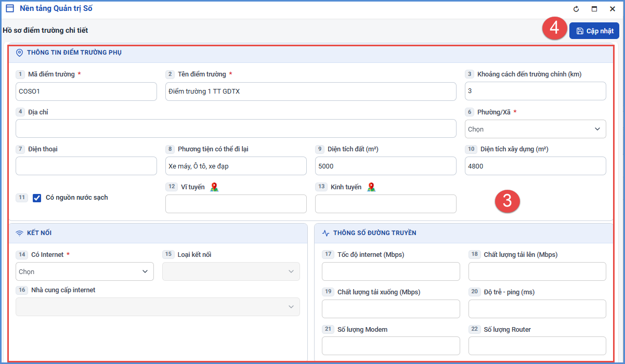Viewport: 625px width, 364px height.
Task: Click the refresh icon in the title bar
Action: (576, 9)
